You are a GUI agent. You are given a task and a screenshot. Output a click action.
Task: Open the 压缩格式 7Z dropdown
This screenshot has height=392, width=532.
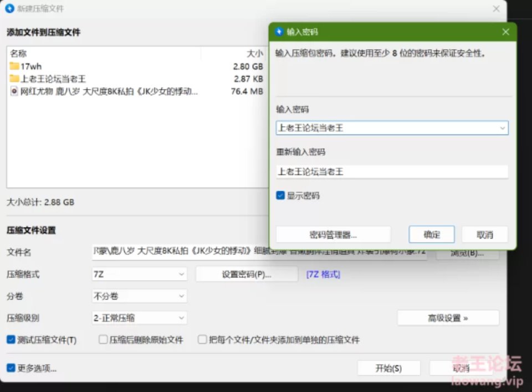(x=140, y=274)
